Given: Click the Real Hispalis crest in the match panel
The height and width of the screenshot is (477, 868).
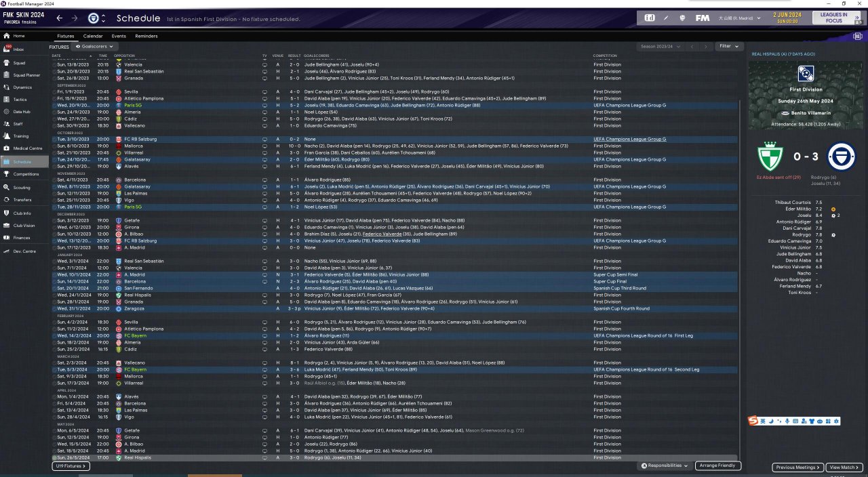Looking at the screenshot, I should coord(772,157).
